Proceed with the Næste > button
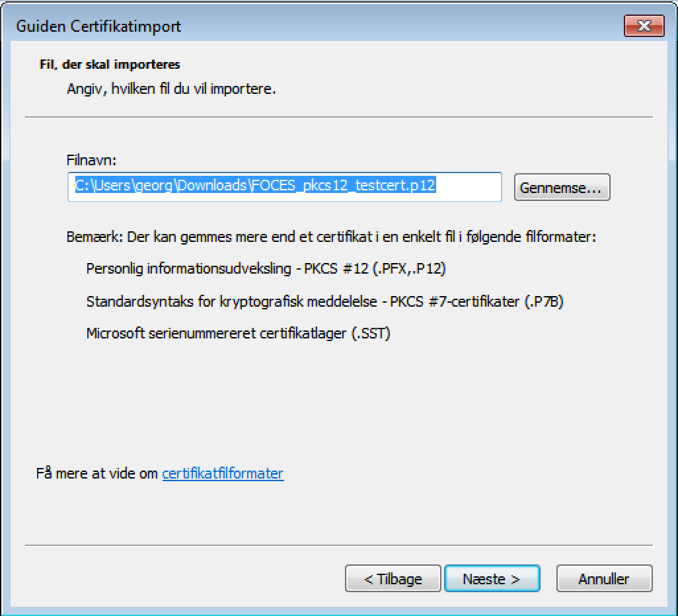The height and width of the screenshot is (616, 678). point(492,579)
